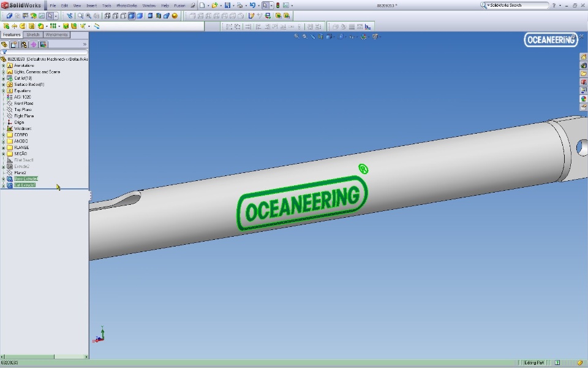Expand the Equations tree node
Image resolution: width=588 pixels, height=368 pixels.
[4, 91]
